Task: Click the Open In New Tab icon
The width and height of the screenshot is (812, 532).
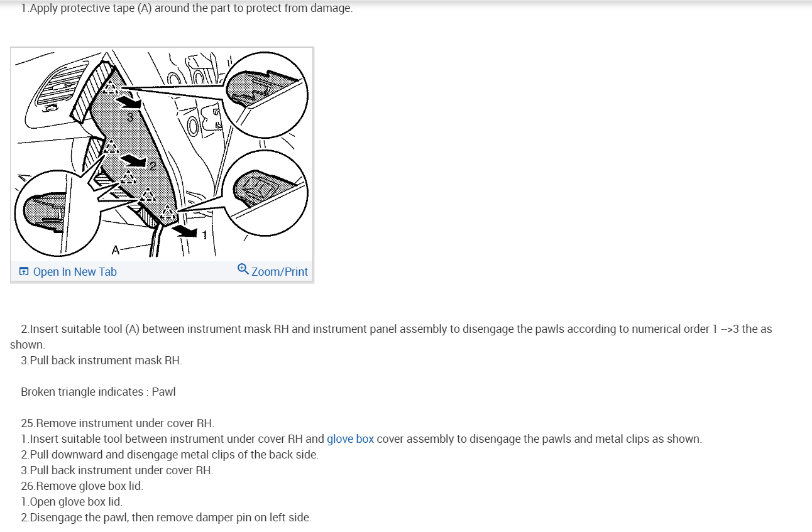Action: tap(24, 271)
